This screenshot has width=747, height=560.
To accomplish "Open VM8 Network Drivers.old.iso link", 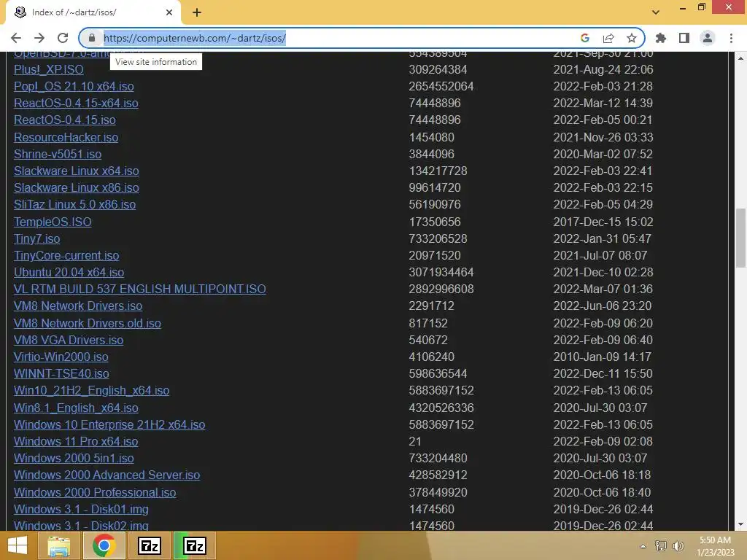I will pos(88,323).
